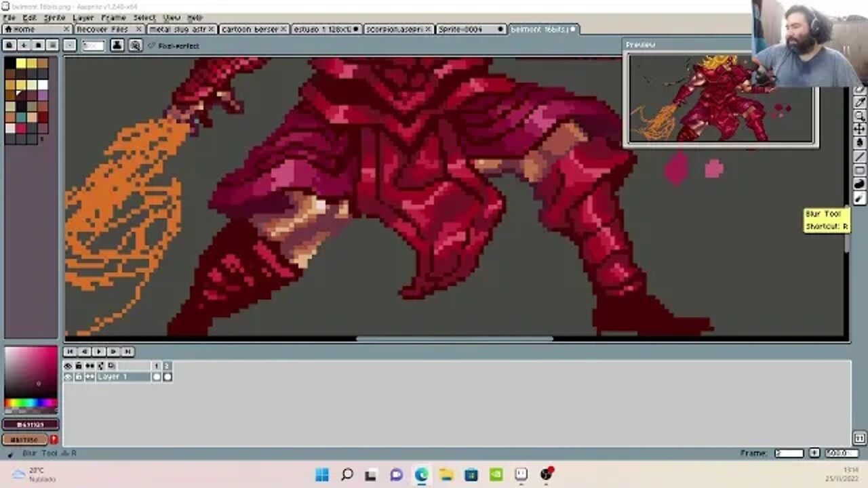
Task: Add a new frame with plus button
Action: coord(814,453)
